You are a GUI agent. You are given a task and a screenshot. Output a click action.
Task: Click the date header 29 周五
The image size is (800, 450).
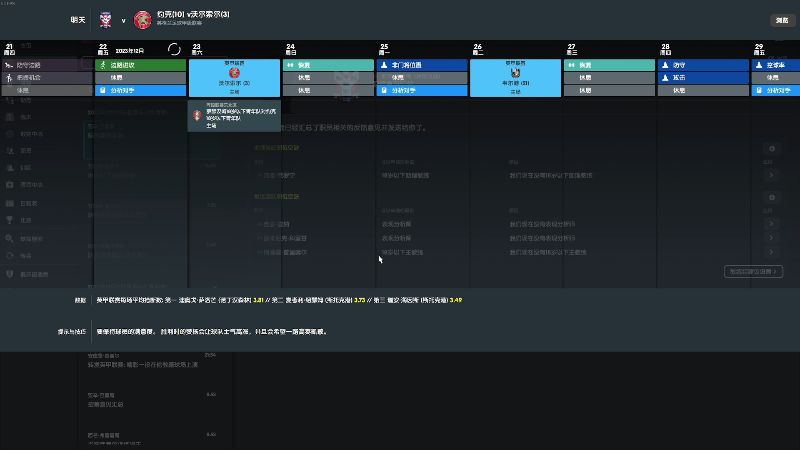click(759, 49)
